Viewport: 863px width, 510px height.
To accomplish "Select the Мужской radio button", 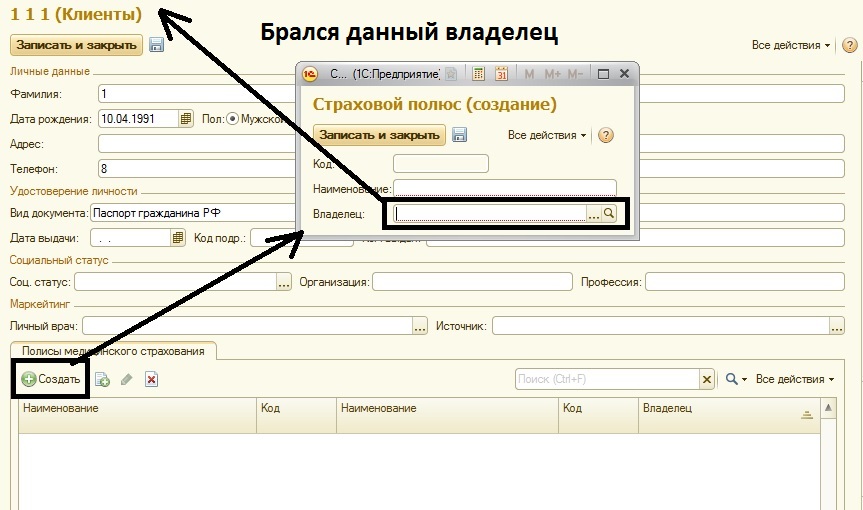I will click(x=232, y=119).
